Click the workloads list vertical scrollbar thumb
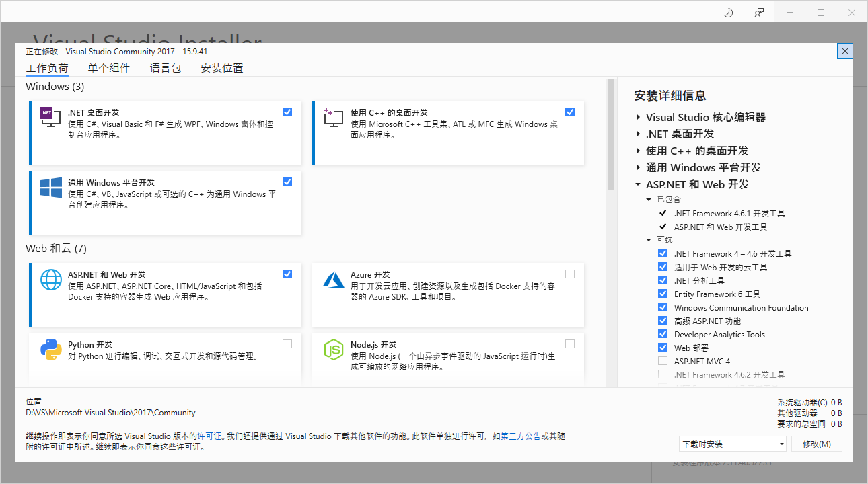 point(612,134)
